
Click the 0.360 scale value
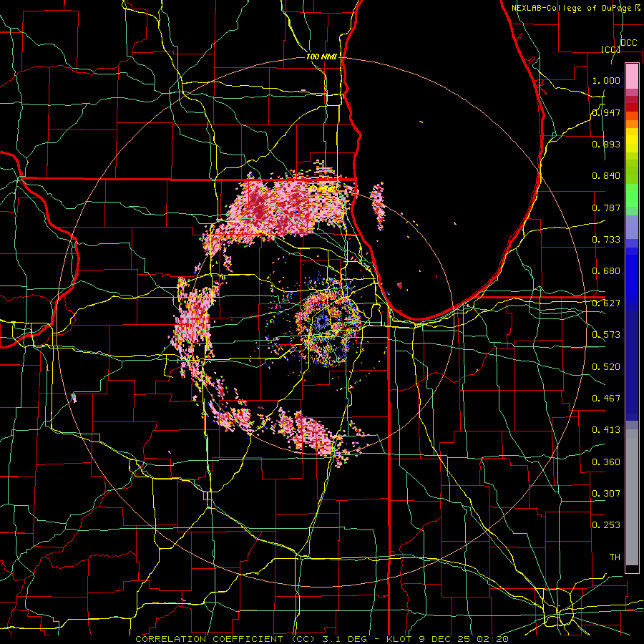(606, 462)
